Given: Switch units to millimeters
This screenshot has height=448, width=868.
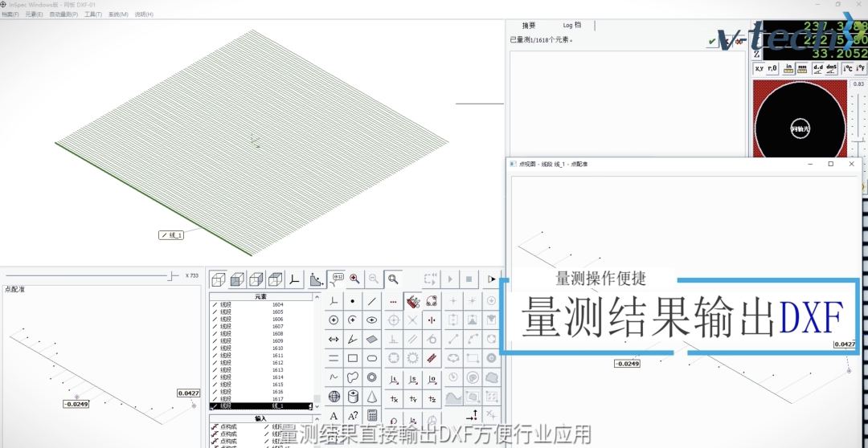Looking at the screenshot, I should click(x=801, y=68).
